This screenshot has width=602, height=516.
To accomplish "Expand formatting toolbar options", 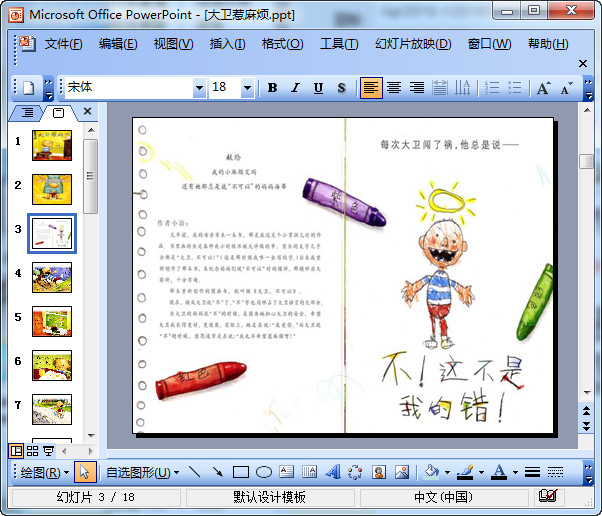I will point(588,88).
